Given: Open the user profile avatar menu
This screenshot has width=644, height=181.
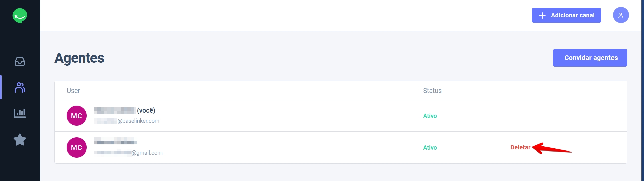Looking at the screenshot, I should point(621,15).
